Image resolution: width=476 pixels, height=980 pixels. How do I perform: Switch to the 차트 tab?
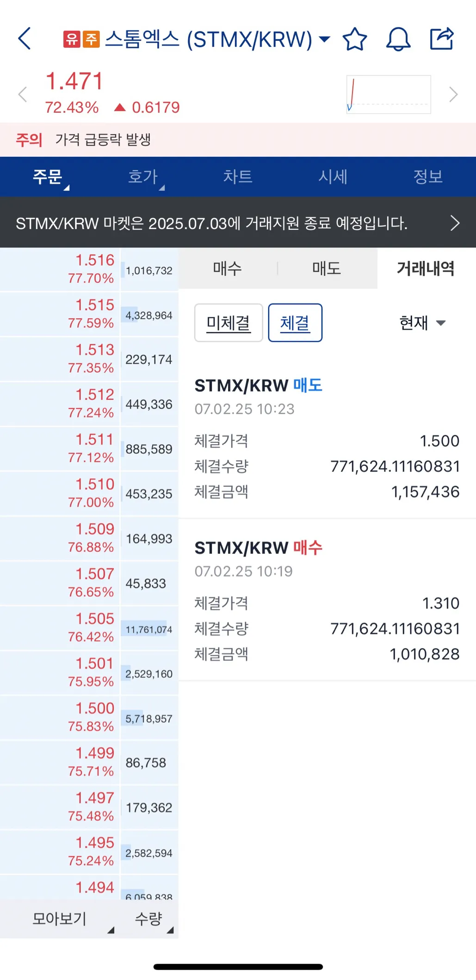click(238, 177)
